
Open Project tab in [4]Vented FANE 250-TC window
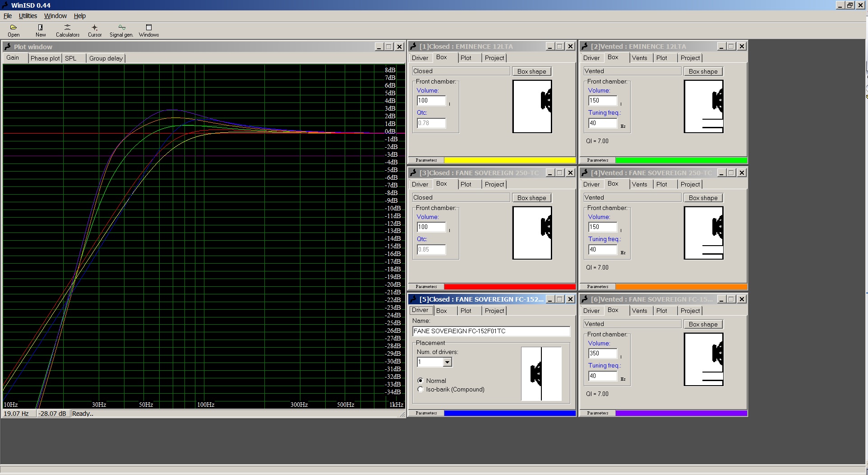pos(690,184)
